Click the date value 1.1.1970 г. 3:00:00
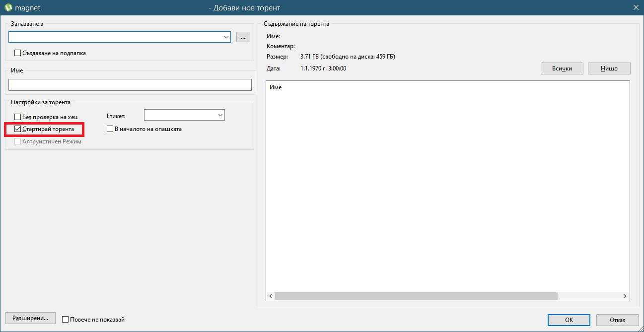The image size is (644, 332). (x=323, y=68)
